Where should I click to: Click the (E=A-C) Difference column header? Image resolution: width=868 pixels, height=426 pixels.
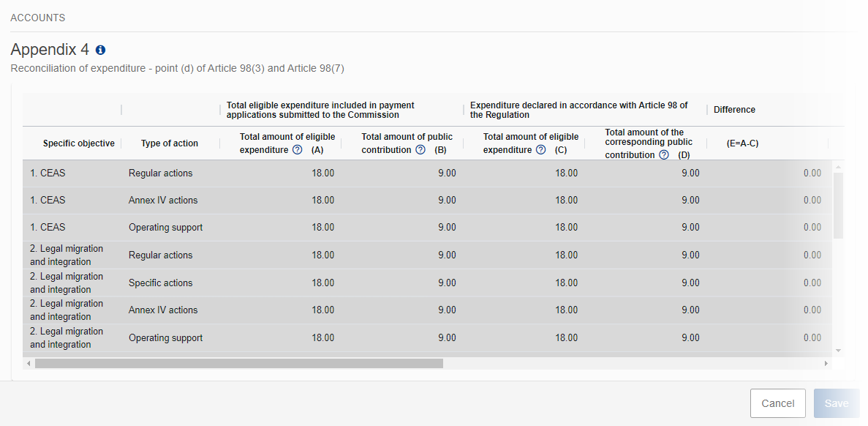742,143
